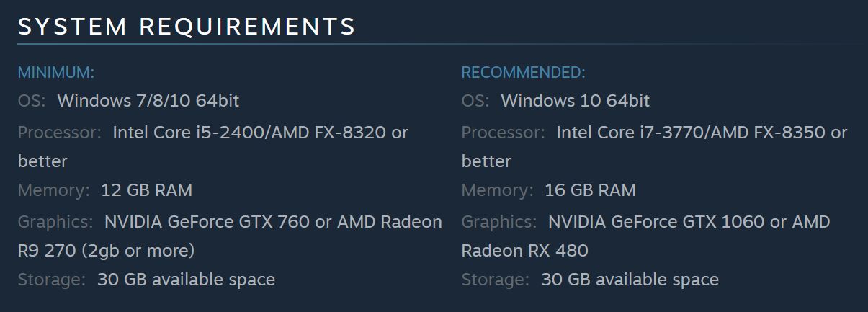Click the Processor label under MINIMUM

60,133
